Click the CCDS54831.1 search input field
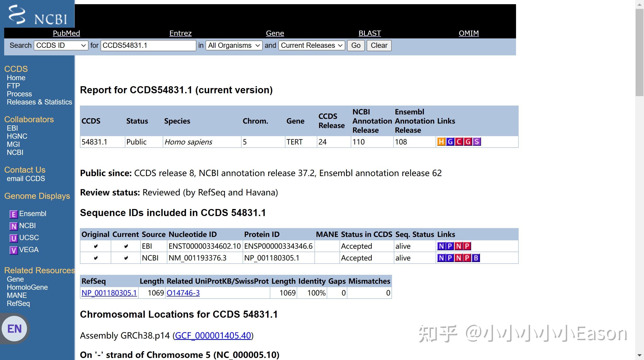 [x=148, y=45]
